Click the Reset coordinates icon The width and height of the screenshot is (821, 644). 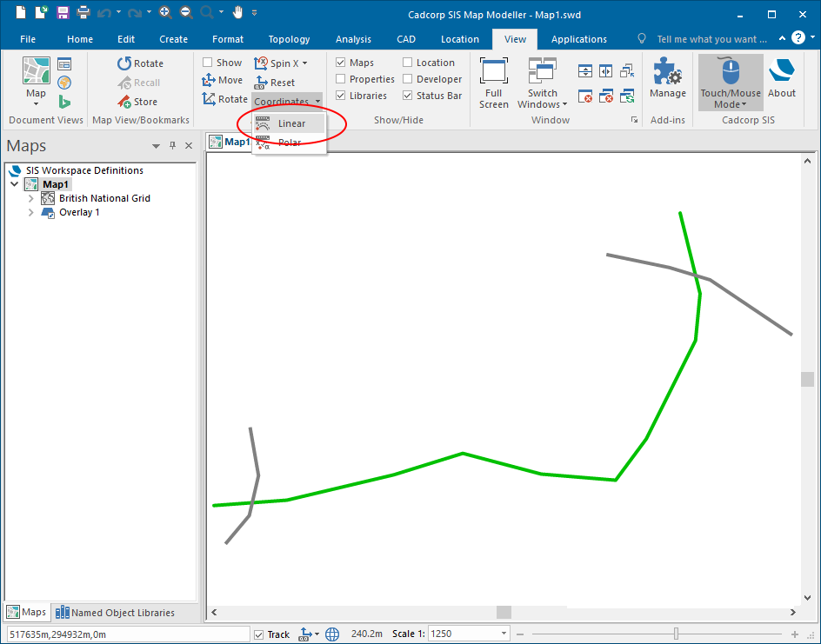262,83
